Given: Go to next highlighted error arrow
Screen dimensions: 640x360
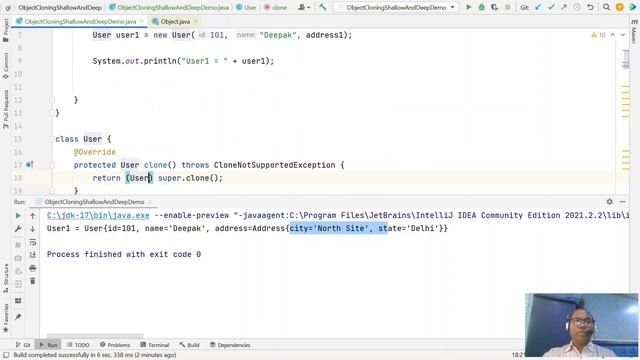Looking at the screenshot, I should 623,35.
